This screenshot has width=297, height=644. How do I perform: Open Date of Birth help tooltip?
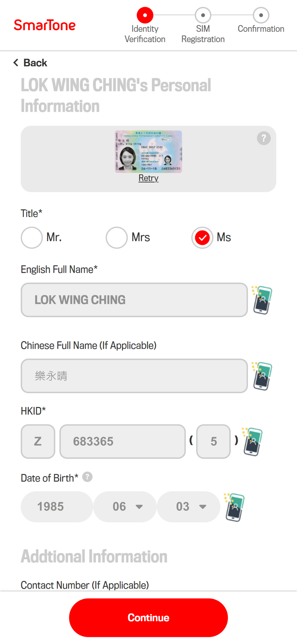pyautogui.click(x=87, y=477)
